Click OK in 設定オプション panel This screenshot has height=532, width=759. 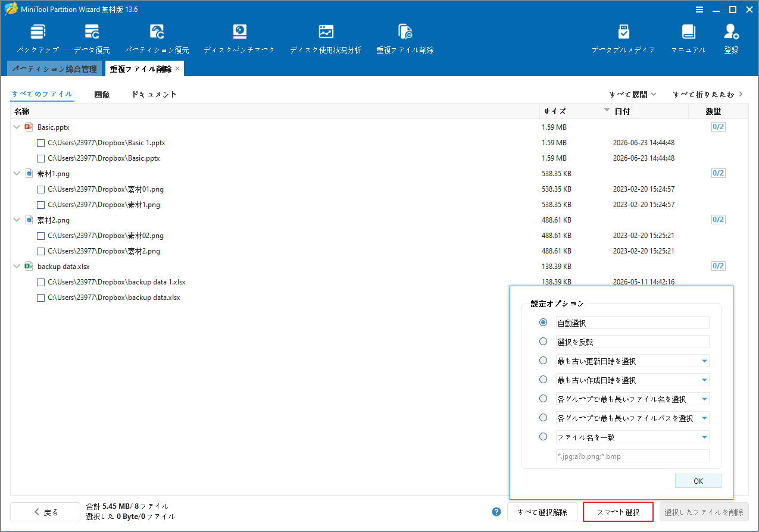click(x=698, y=481)
